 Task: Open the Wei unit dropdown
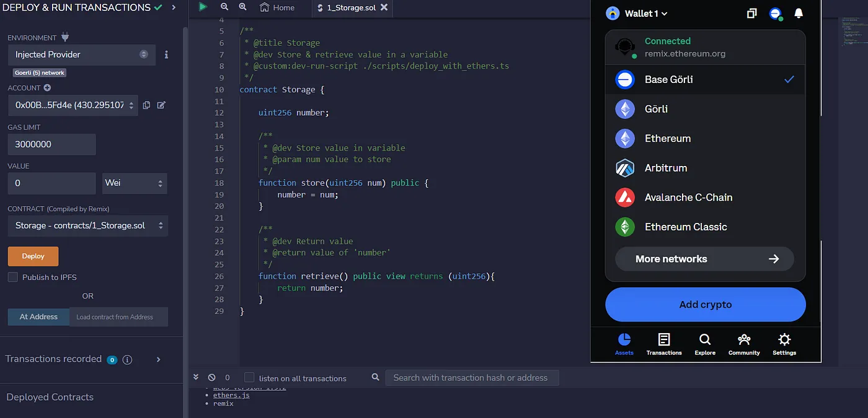pos(135,183)
